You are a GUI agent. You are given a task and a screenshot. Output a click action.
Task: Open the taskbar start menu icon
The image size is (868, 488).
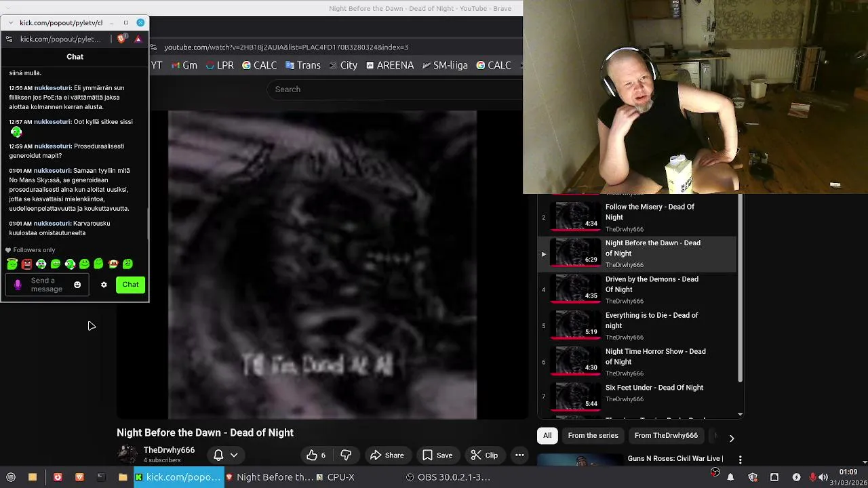11,477
